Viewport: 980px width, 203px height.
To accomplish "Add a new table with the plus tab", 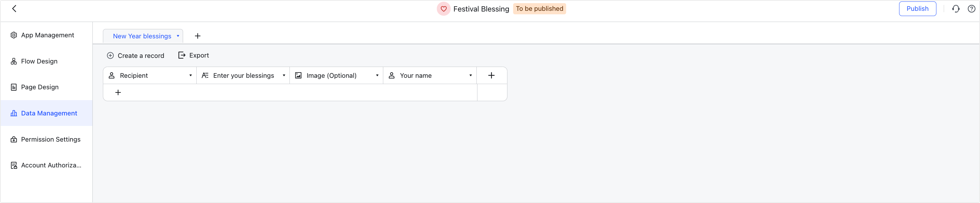I will pyautogui.click(x=197, y=36).
